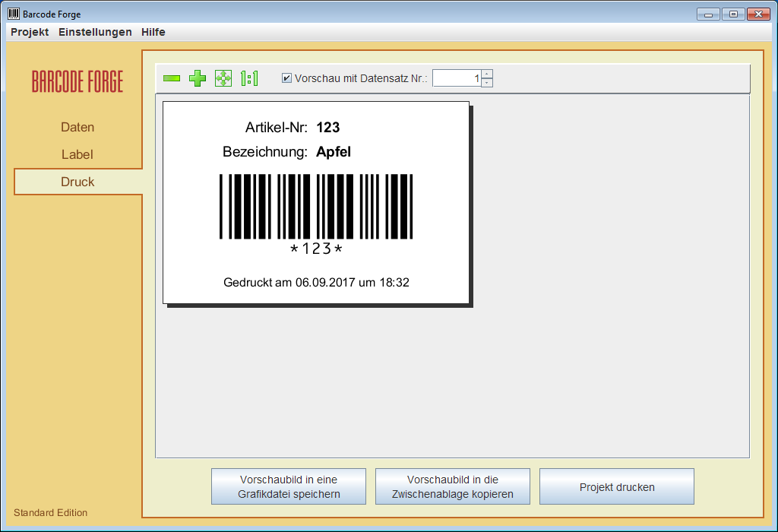
Task: Click the Standard Edition label
Action: coord(51,513)
